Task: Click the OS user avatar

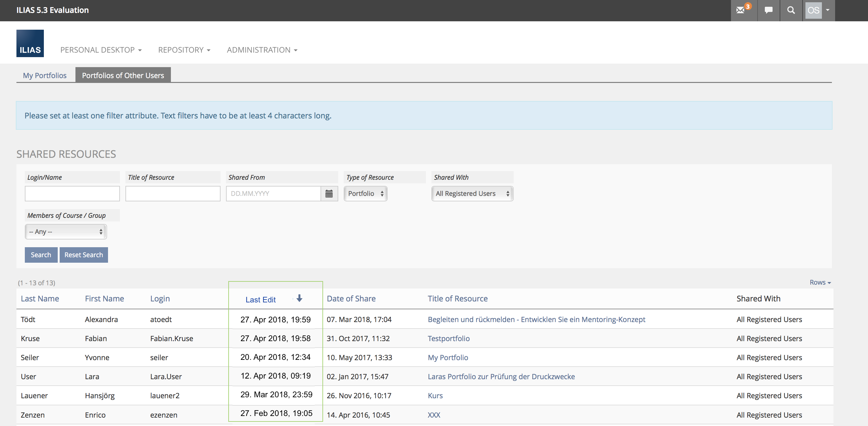Action: pyautogui.click(x=813, y=10)
